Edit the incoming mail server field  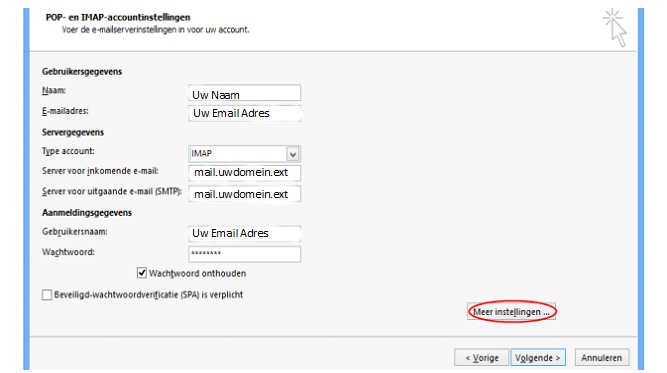pos(244,173)
